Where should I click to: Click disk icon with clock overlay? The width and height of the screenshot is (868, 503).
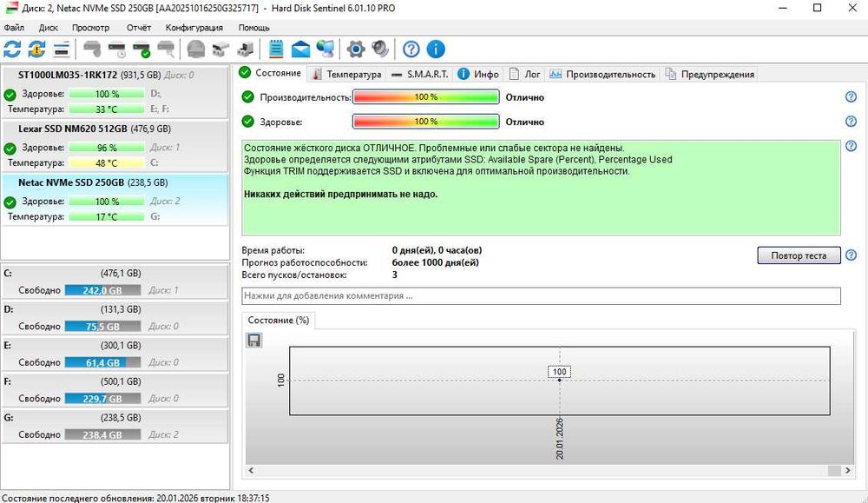click(117, 50)
